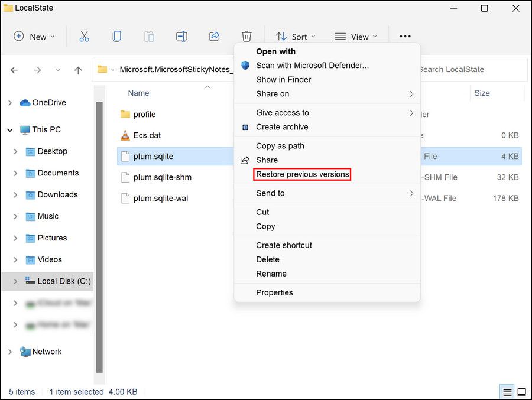
Task: Click the navigation pane vertical scrollbar
Action: point(99,237)
